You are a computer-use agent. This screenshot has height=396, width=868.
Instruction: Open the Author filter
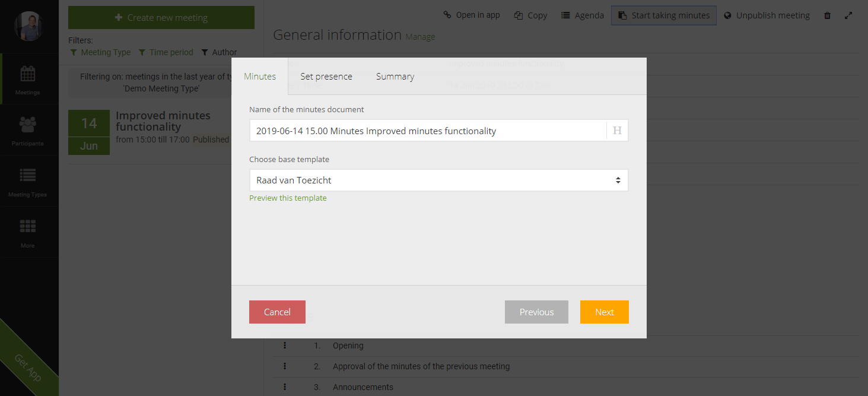click(219, 52)
